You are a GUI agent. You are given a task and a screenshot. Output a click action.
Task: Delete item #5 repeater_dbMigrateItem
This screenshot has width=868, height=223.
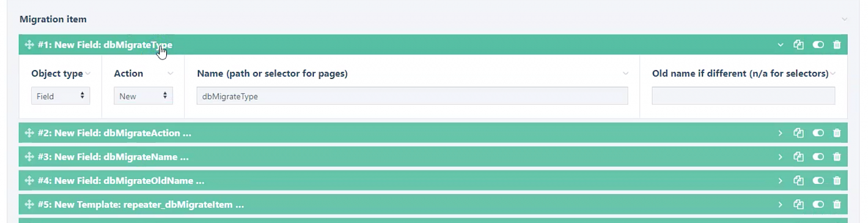(837, 205)
